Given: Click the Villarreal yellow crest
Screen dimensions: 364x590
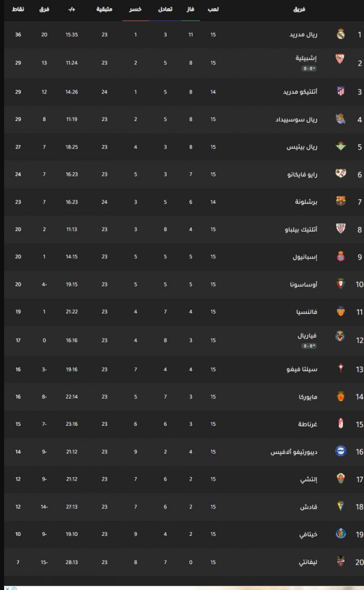Looking at the screenshot, I should [x=340, y=336].
